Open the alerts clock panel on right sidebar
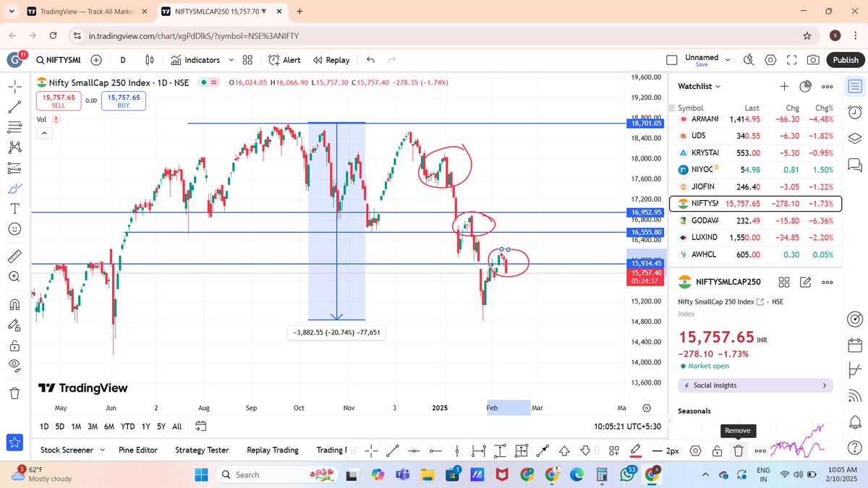This screenshot has width=868, height=488. tap(854, 112)
